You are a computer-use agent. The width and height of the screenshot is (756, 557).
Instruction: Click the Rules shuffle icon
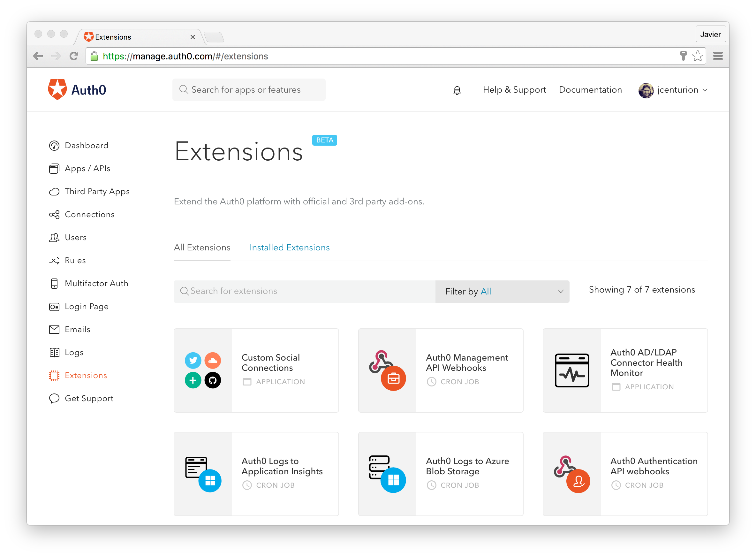[x=54, y=260]
